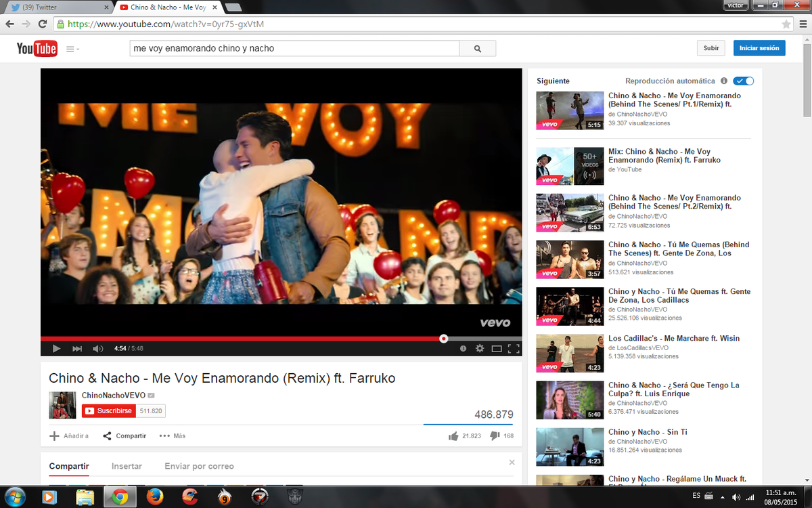This screenshot has width=812, height=508.
Task: Focus the YouTube search input field
Action: click(x=294, y=49)
